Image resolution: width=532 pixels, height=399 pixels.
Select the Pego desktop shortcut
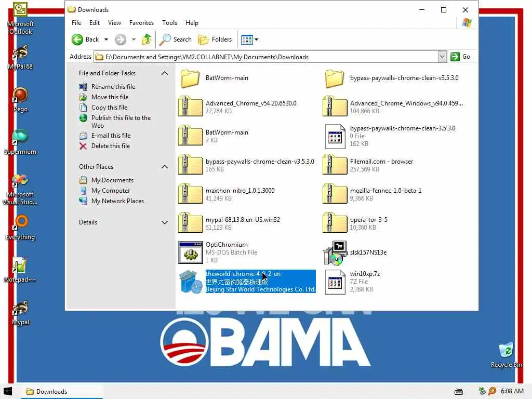point(20,100)
